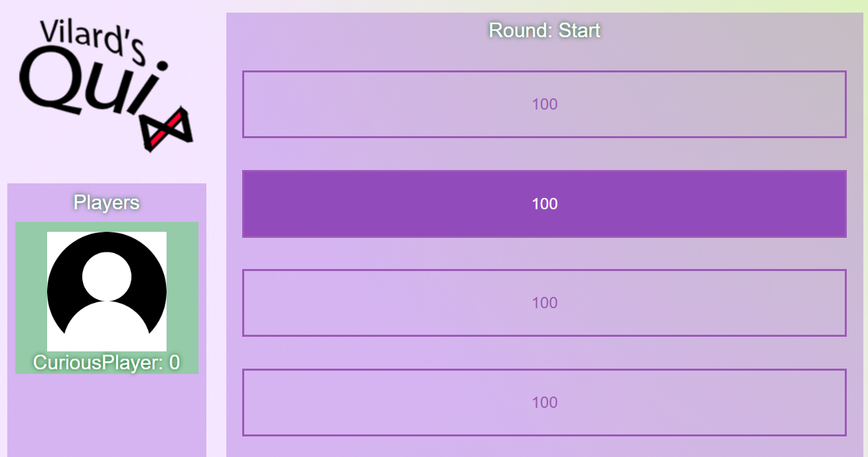This screenshot has height=457, width=868.
Task: Choose the highlighted dark purple 100 tile
Action: 544,203
